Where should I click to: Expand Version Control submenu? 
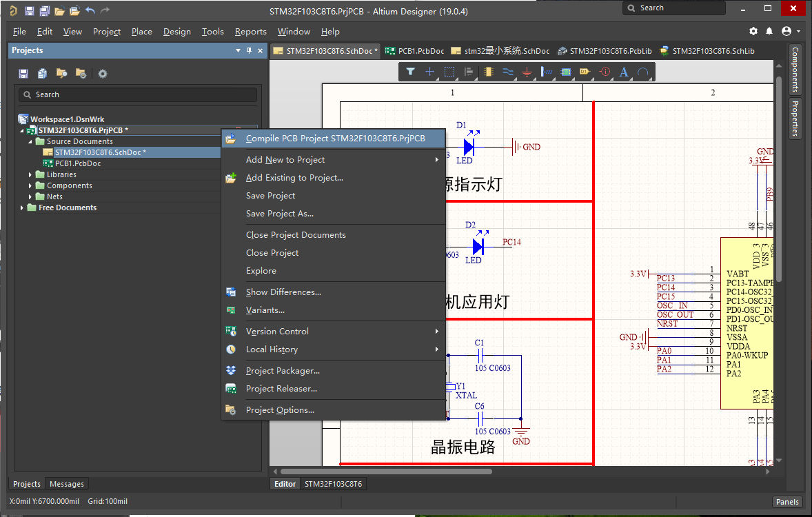(x=436, y=331)
